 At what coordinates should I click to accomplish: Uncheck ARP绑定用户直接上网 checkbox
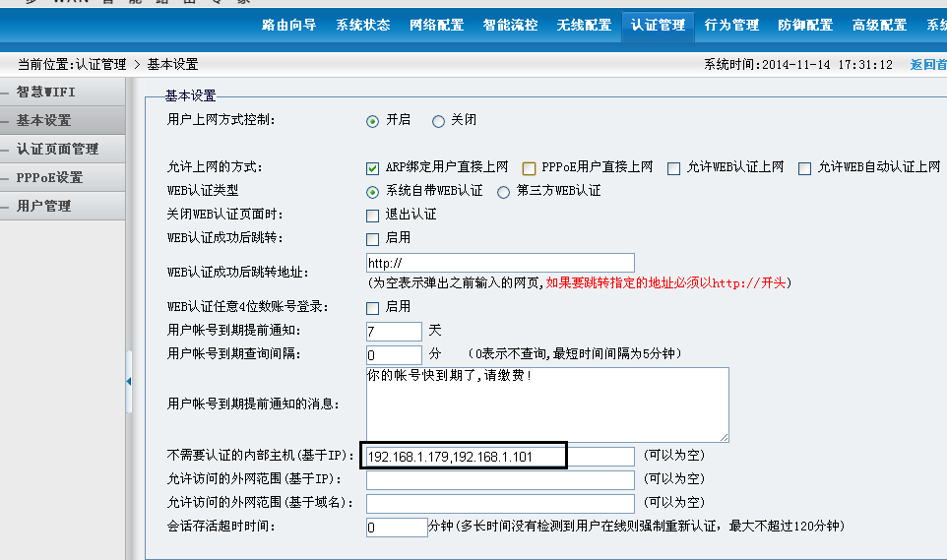(x=373, y=168)
